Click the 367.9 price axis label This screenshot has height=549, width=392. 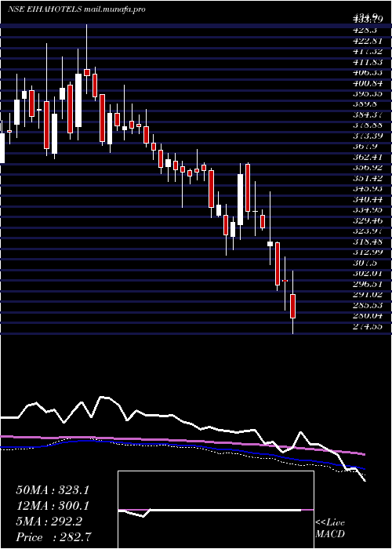coord(365,147)
